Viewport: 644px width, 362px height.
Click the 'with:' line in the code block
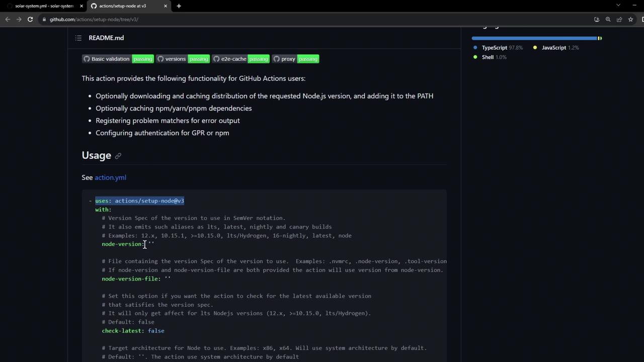(103, 210)
